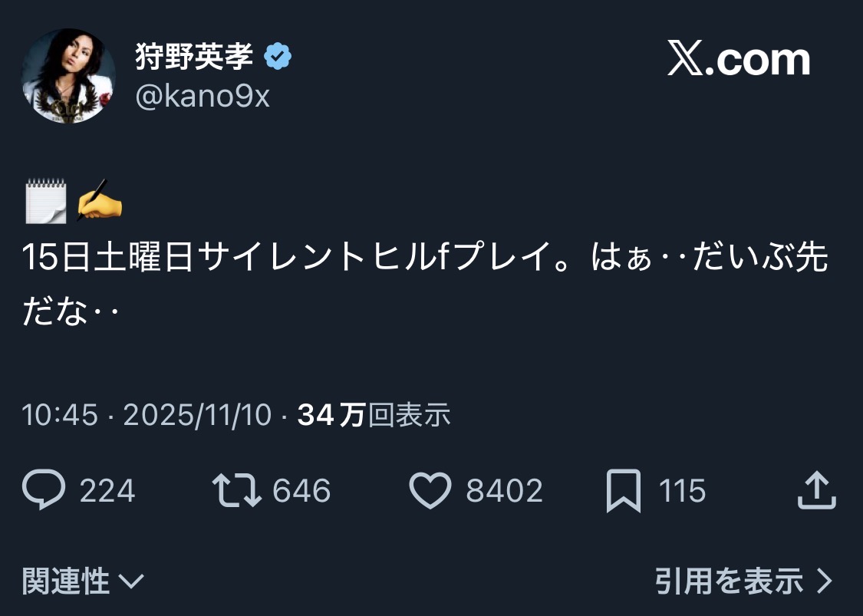The width and height of the screenshot is (863, 616).
Task: Open the 関連性 sort dropdown
Action: [82, 581]
